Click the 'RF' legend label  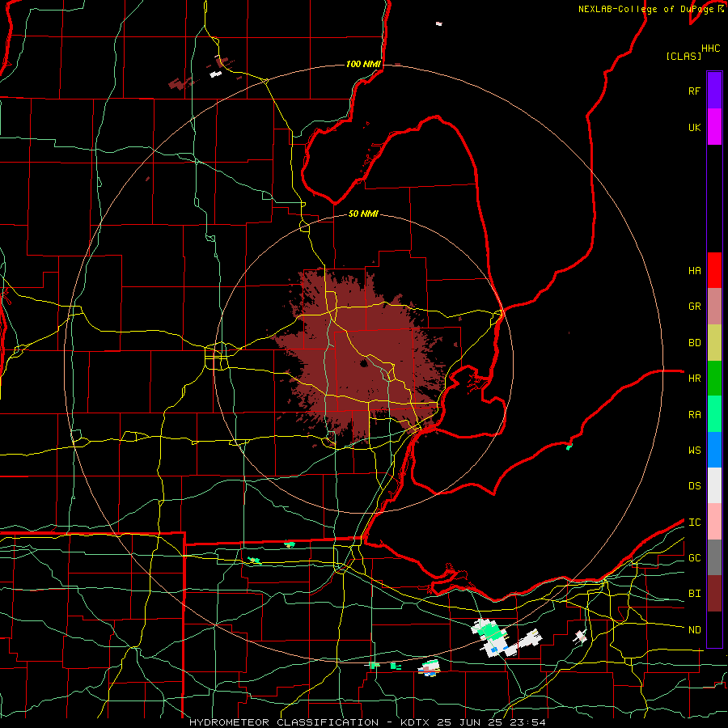tap(694, 91)
